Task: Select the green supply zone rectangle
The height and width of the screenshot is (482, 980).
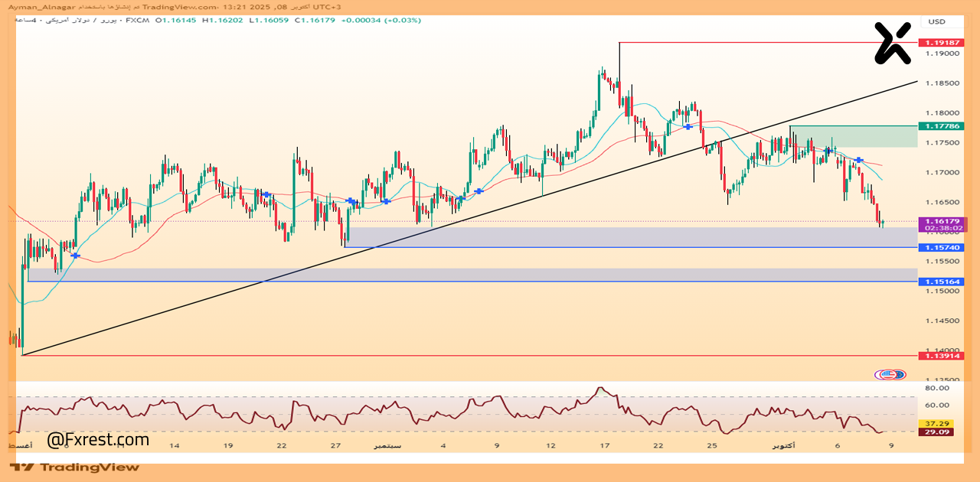Action: 853,136
